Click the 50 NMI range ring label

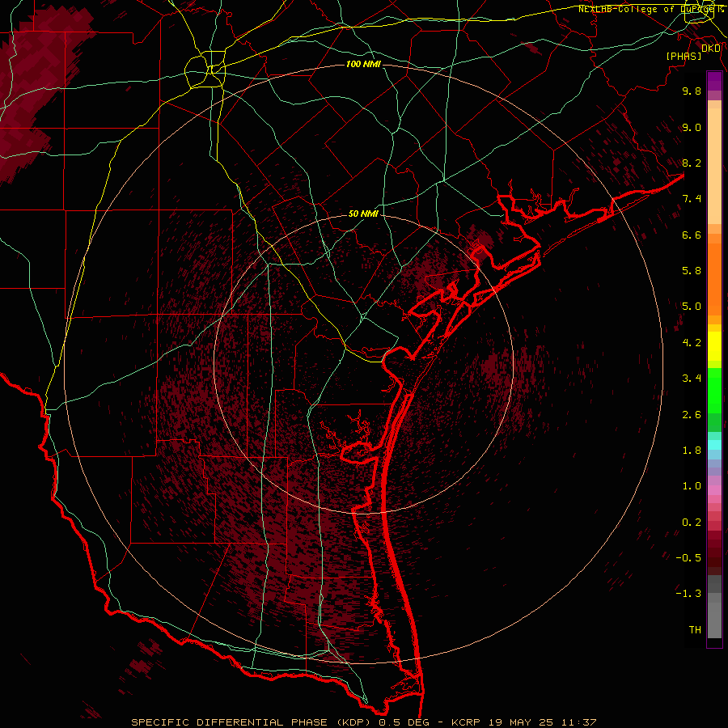(363, 214)
